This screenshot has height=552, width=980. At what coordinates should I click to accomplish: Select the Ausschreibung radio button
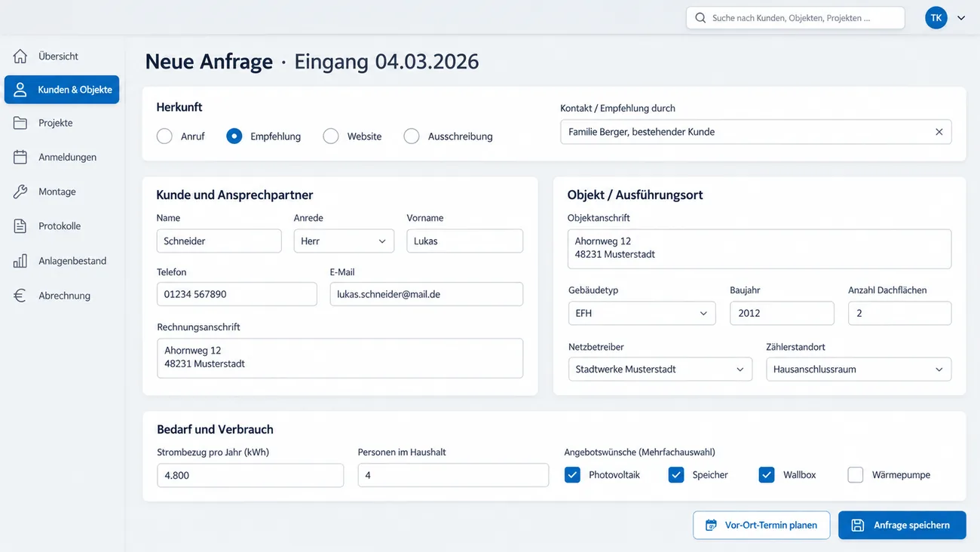[x=412, y=136]
